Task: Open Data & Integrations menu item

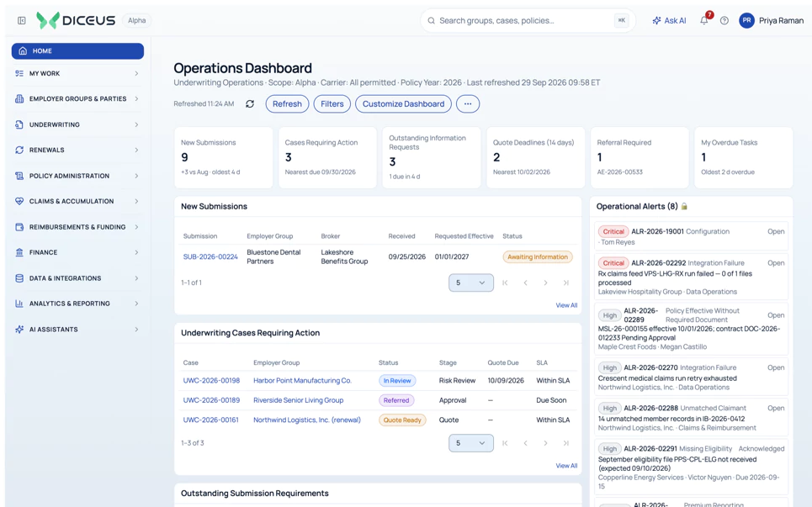Action: [77, 278]
